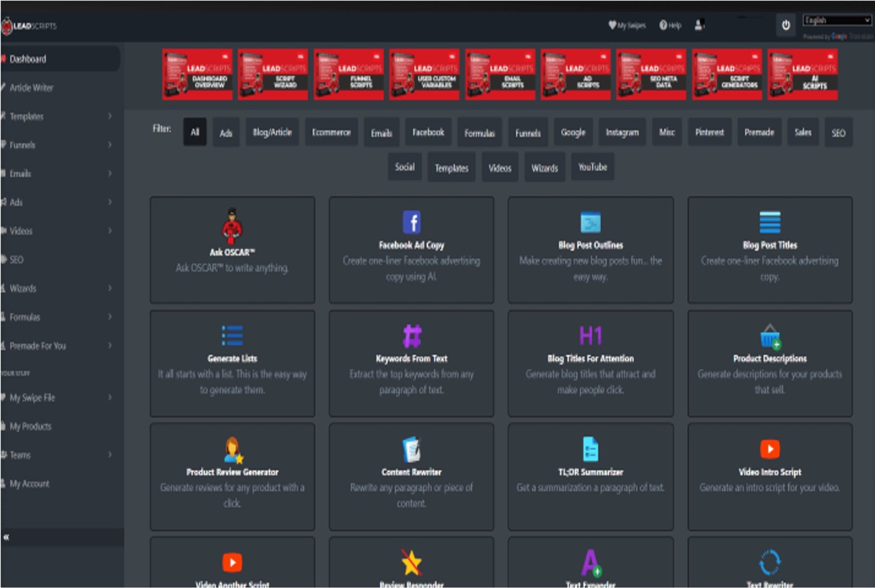The width and height of the screenshot is (875, 588).
Task: Open Review Responder star icon
Action: click(411, 562)
